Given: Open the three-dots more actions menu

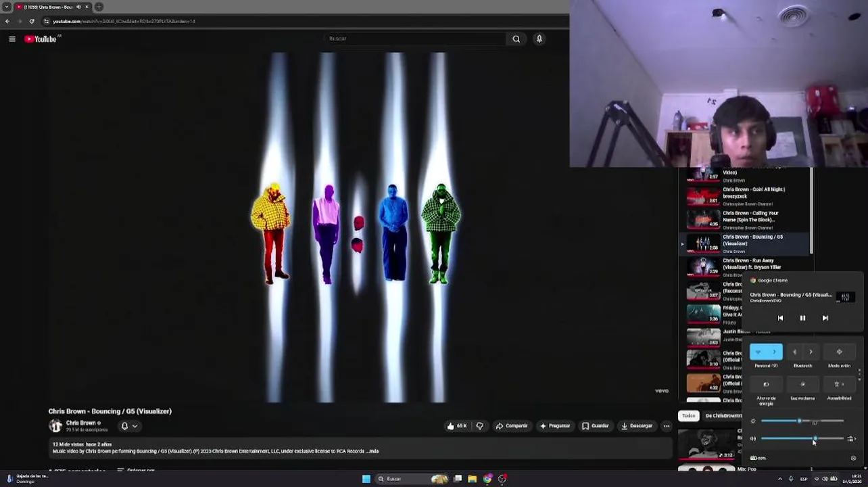Looking at the screenshot, I should [x=667, y=426].
